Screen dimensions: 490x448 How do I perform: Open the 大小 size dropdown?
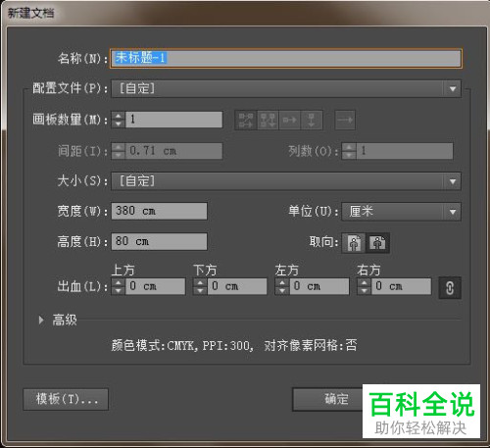point(286,181)
